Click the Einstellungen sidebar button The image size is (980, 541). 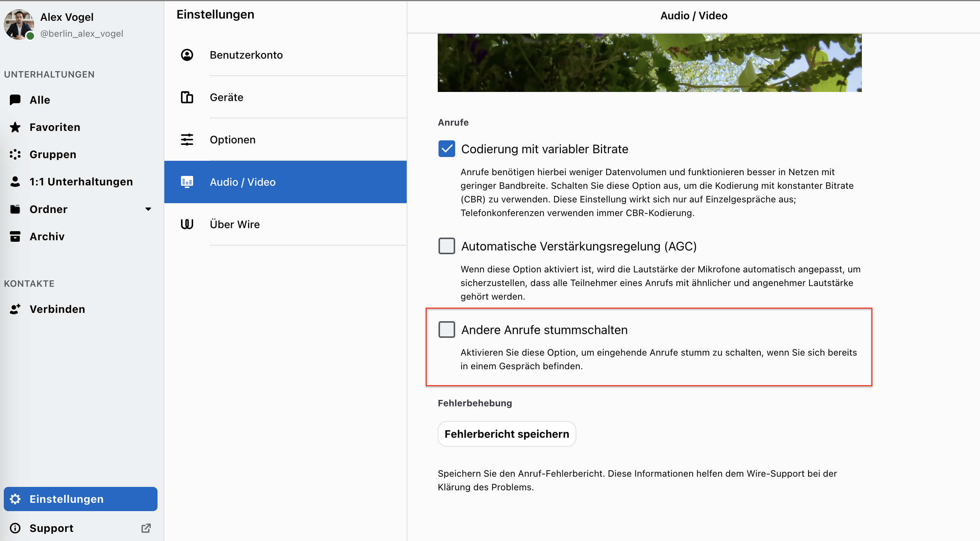tap(81, 499)
